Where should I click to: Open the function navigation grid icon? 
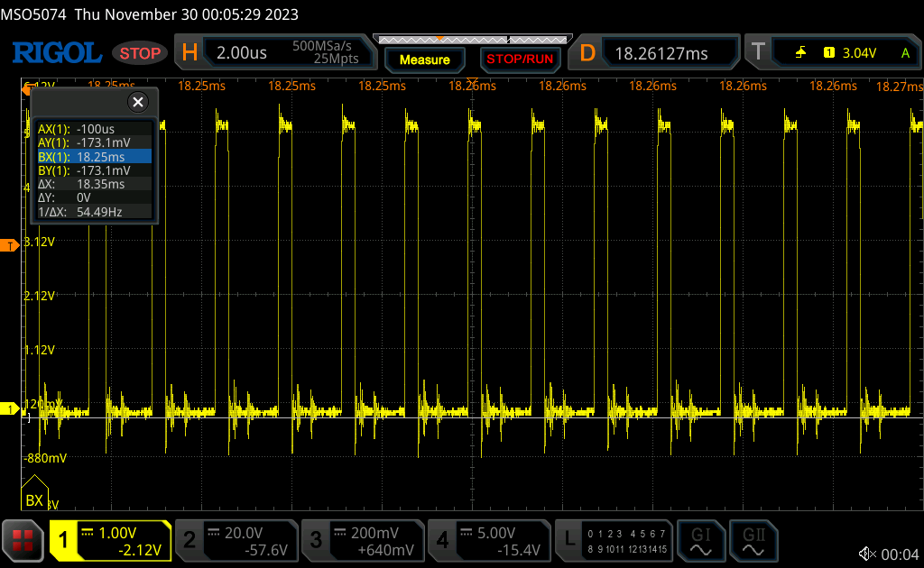(23, 541)
